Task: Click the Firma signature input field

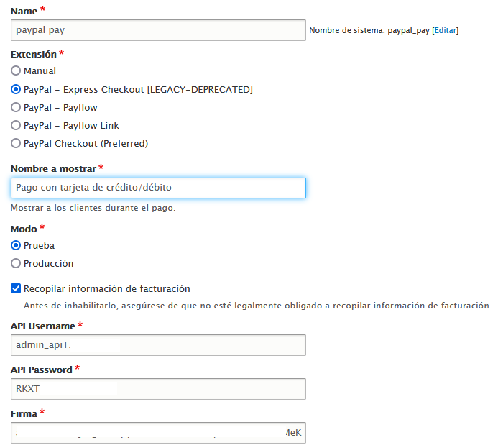Action: tap(158, 433)
